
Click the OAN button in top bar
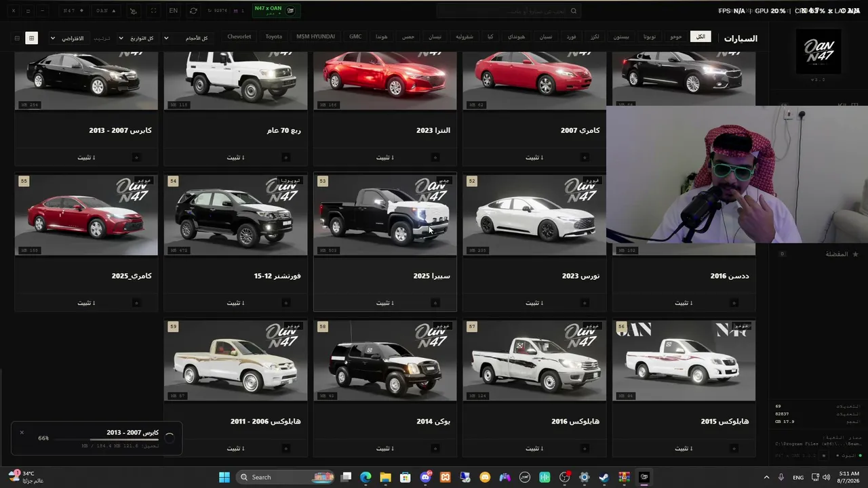(106, 11)
